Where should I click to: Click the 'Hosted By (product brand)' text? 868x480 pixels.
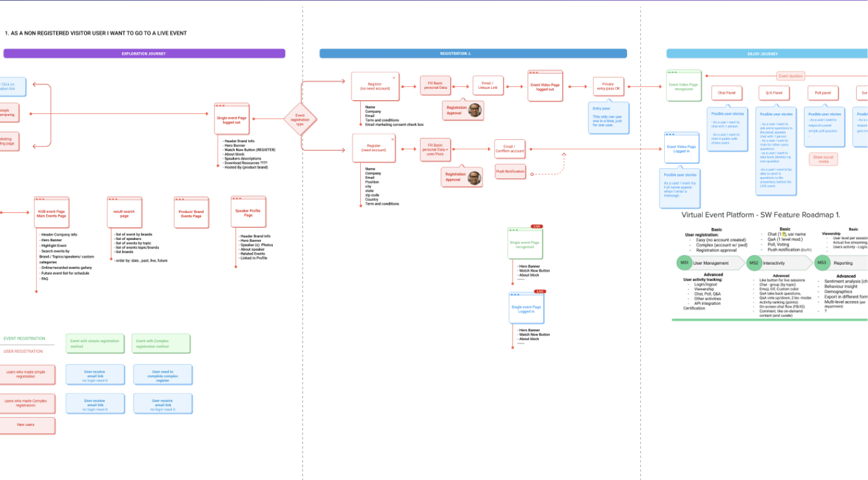pos(245,167)
